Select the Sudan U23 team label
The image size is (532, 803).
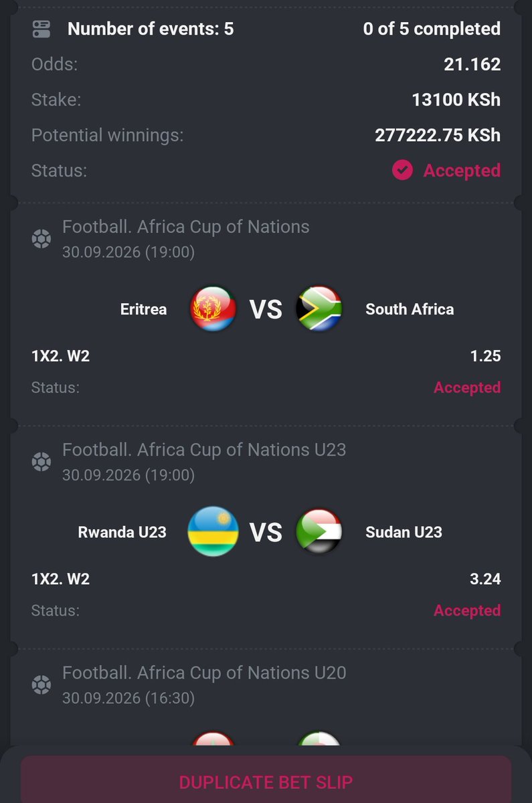[x=404, y=532]
